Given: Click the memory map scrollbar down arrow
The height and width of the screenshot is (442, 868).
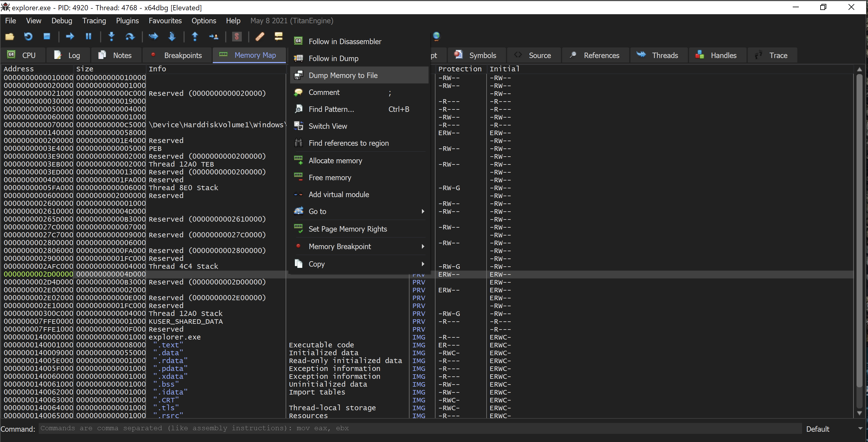Looking at the screenshot, I should tap(860, 413).
